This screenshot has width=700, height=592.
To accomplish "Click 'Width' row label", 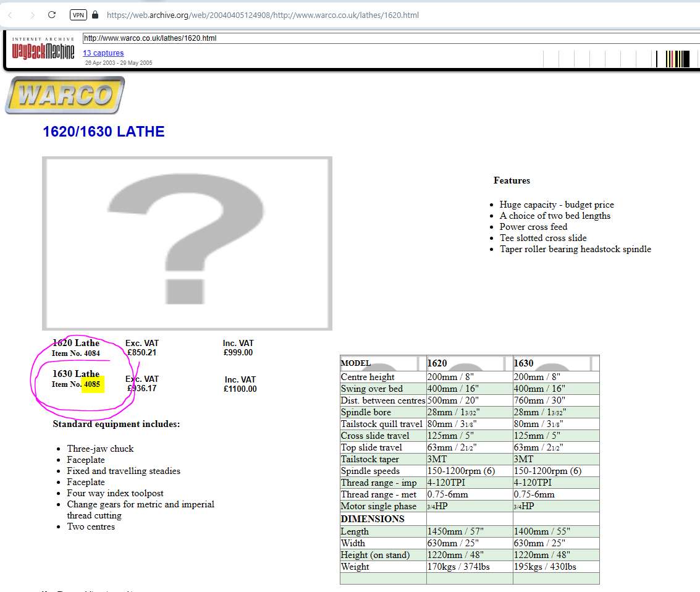I will coord(353,543).
